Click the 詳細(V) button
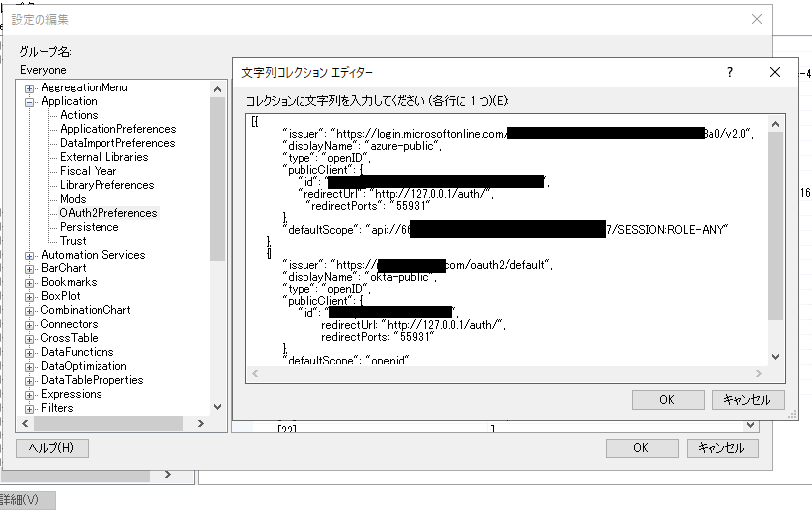812x519 pixels. pos(26,500)
